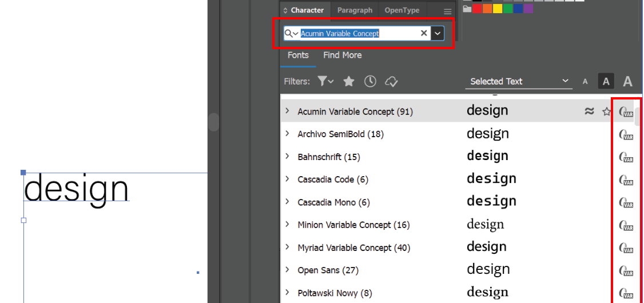Open the font family dropdown arrow
Viewport: 644px width, 303px height.
tap(438, 34)
